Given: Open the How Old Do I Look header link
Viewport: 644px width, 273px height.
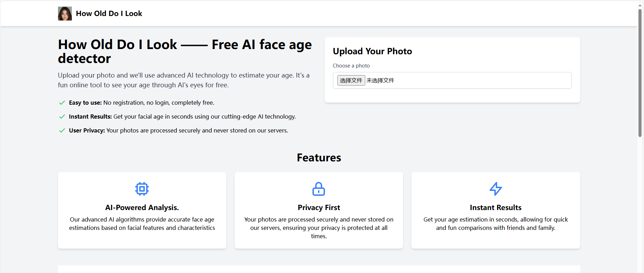Looking at the screenshot, I should pos(109,14).
